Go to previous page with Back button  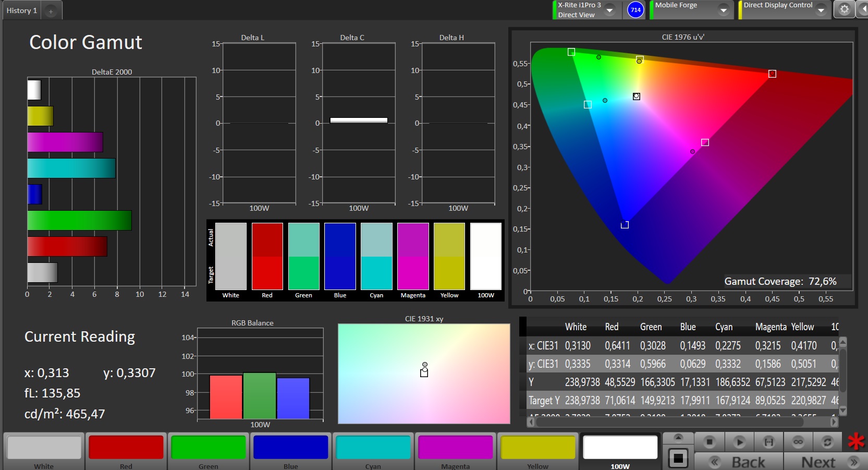tap(739, 462)
